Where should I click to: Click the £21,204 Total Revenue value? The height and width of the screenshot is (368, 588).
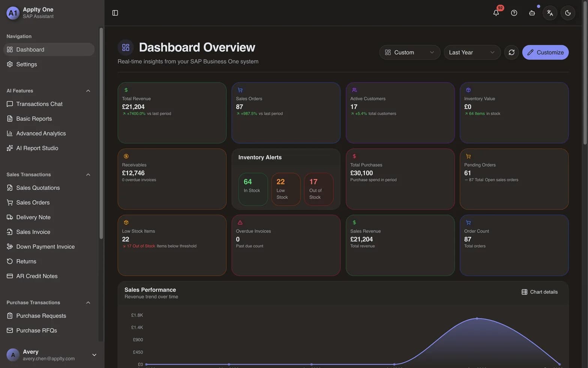click(x=133, y=107)
